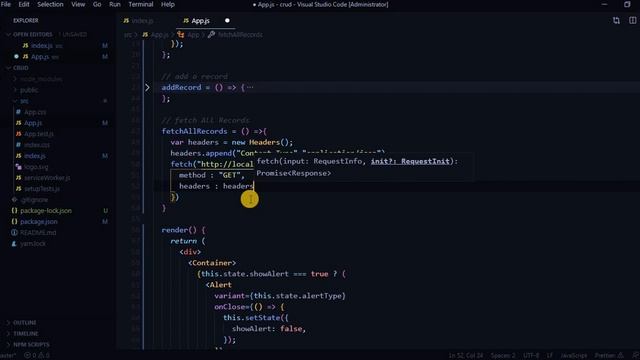Click the fetch signature tooltip popup

[x=363, y=167]
